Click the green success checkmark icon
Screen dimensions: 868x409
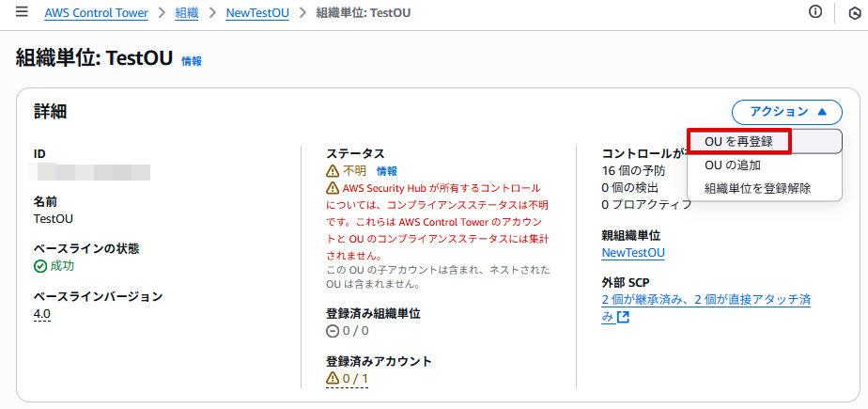coord(39,267)
